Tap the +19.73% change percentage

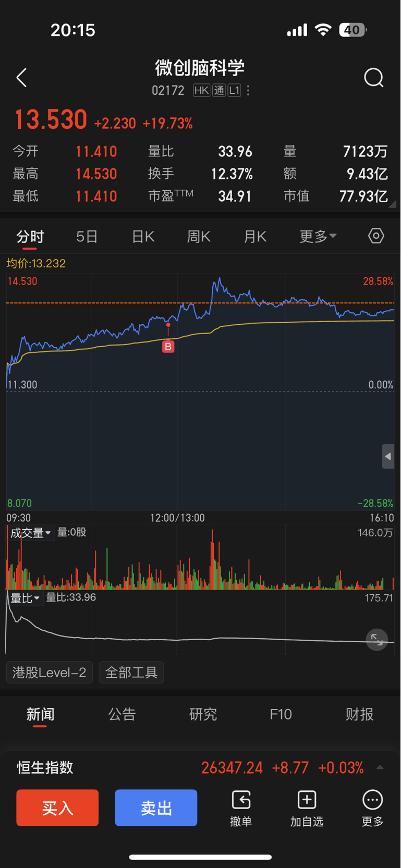point(167,124)
